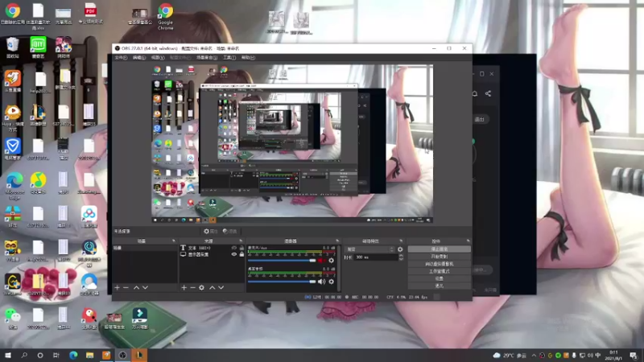Click the Studio Mode button
This screenshot has width=644, height=362.
click(439, 271)
